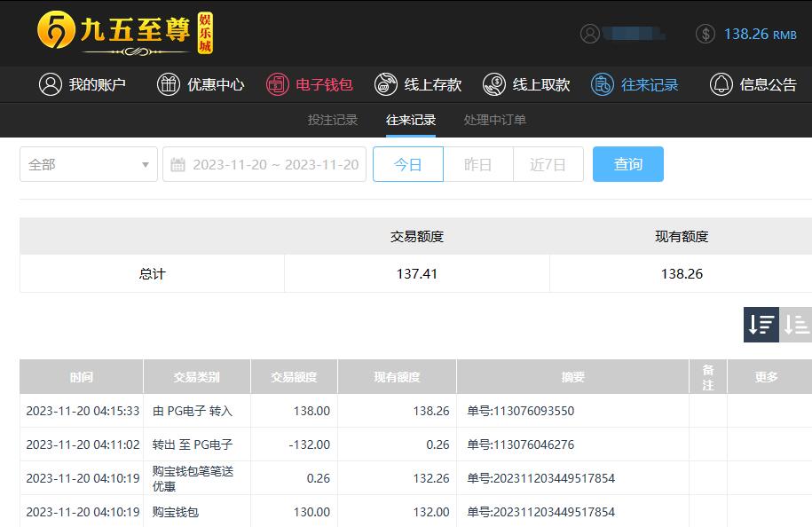Screen dimensions: 812x527
Task: Open 优惠中心 gift icon
Action: [168, 84]
